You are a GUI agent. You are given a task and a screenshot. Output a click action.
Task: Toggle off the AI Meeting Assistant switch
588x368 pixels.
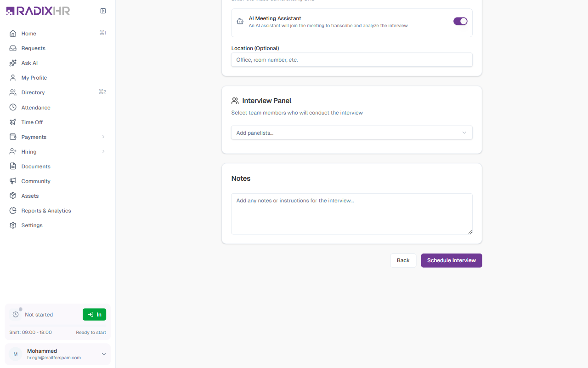(x=460, y=21)
